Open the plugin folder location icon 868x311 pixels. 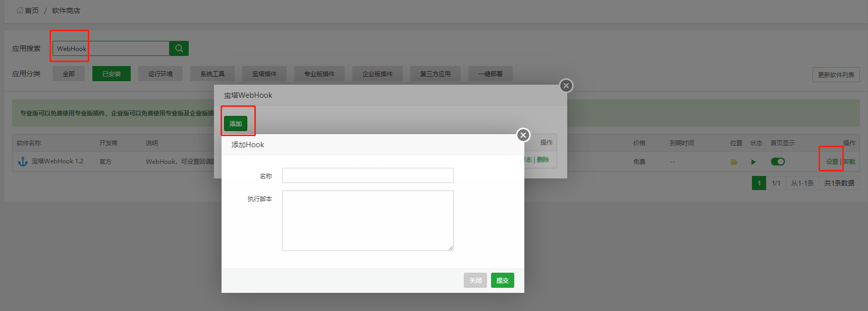734,162
